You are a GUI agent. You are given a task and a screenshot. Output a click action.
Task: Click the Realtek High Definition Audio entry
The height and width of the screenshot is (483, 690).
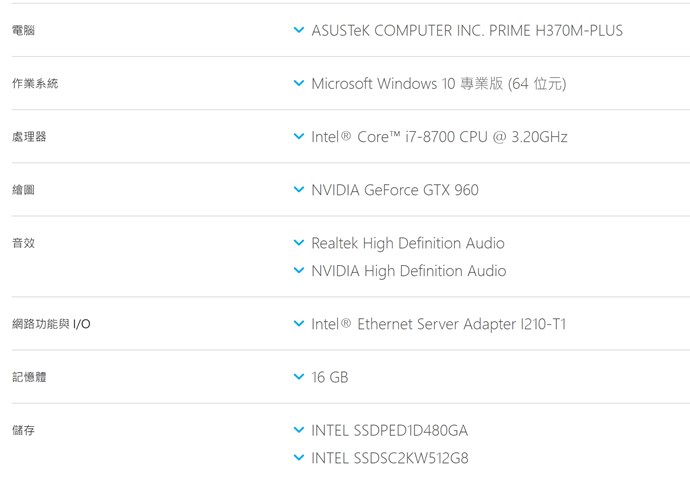tap(408, 243)
